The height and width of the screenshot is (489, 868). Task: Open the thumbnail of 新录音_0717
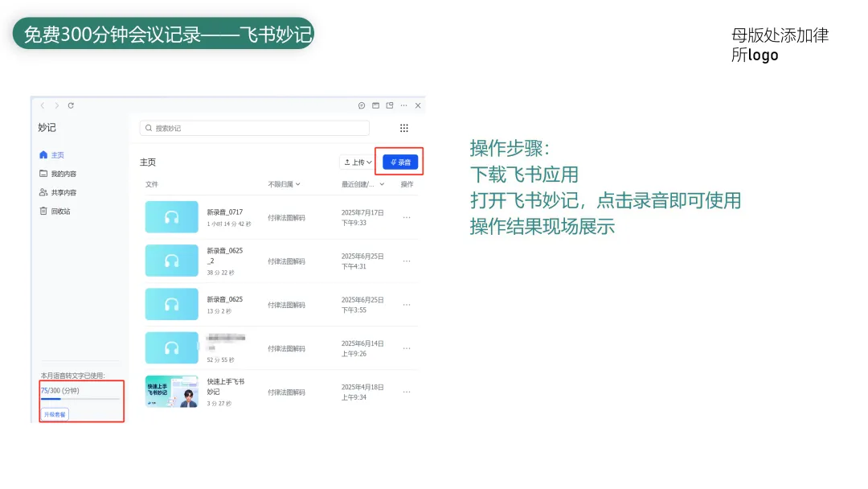(172, 217)
